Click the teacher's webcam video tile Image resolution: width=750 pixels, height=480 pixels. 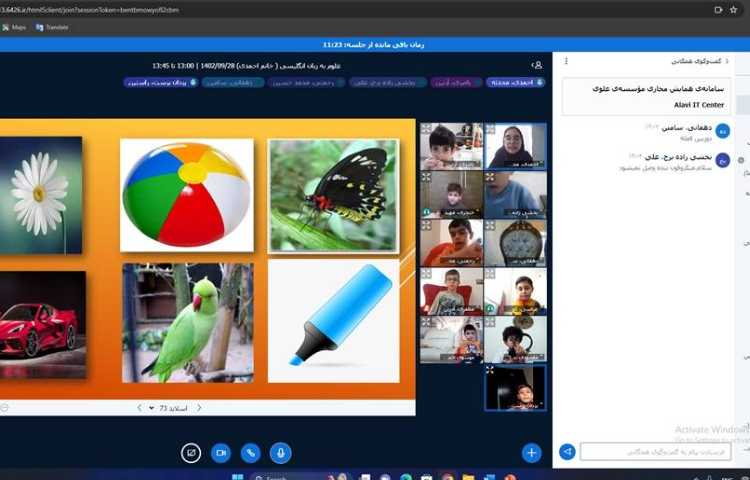(x=515, y=146)
